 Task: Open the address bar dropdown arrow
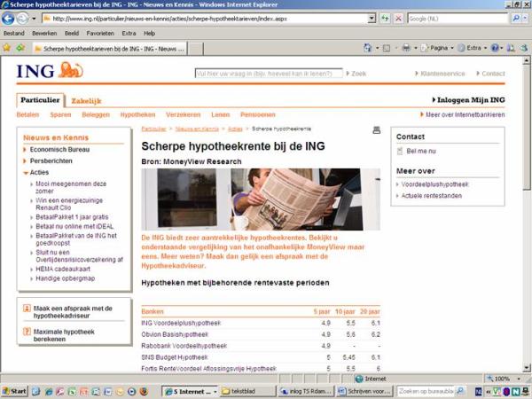tap(372, 19)
